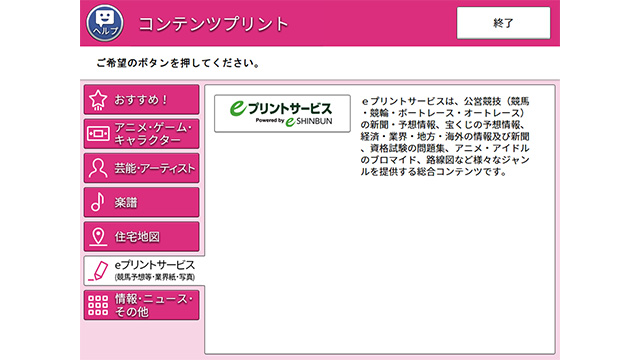Click the pencil icon beside eプリントサービス
The width and height of the screenshot is (640, 360).
(x=98, y=271)
